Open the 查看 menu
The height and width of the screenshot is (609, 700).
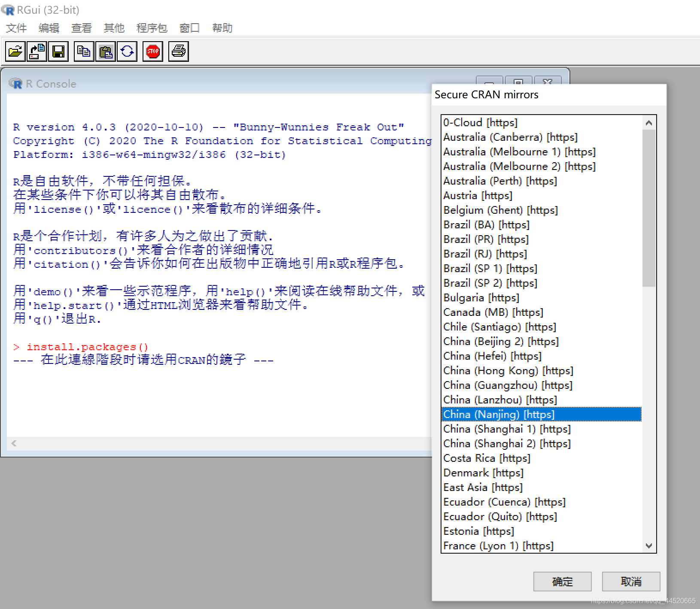coord(82,28)
